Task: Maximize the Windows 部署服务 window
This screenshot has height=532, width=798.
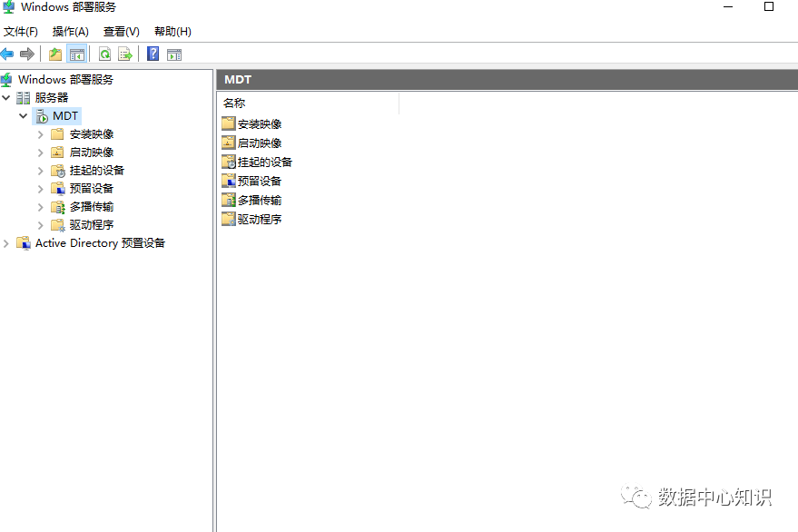Action: 769,6
